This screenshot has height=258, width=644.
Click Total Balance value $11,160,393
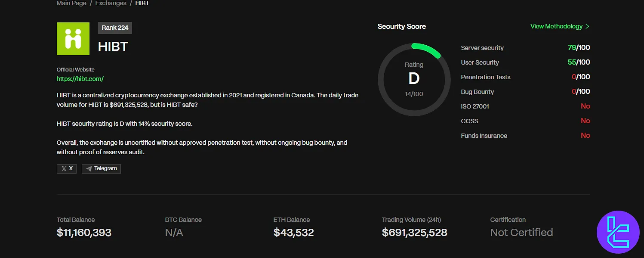click(84, 233)
